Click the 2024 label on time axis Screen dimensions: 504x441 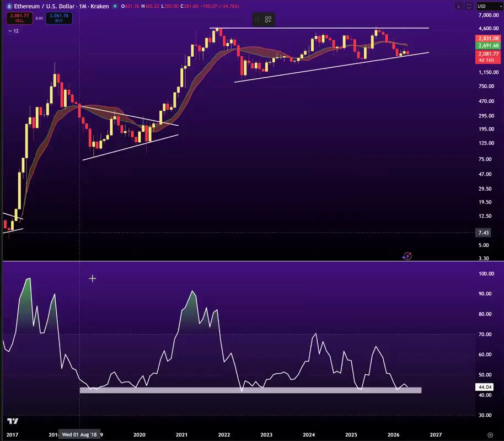tap(309, 434)
